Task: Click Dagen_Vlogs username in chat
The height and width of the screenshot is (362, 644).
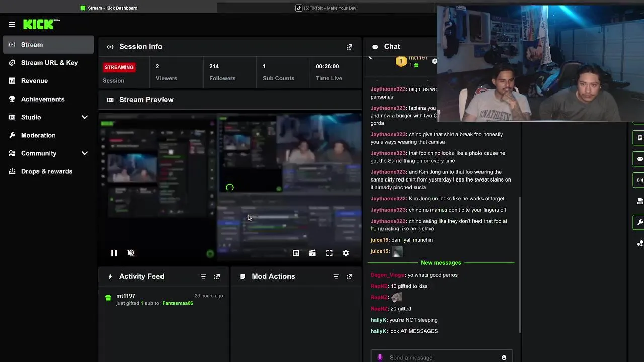Action: point(387,275)
